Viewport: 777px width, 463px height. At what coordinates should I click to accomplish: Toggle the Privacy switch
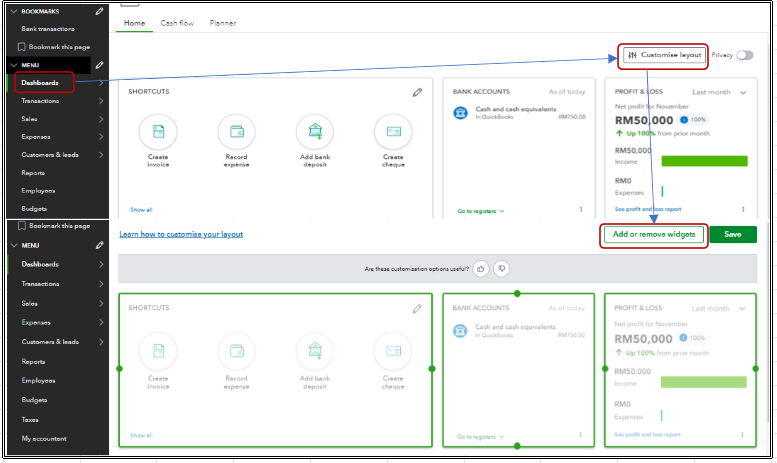tap(744, 55)
